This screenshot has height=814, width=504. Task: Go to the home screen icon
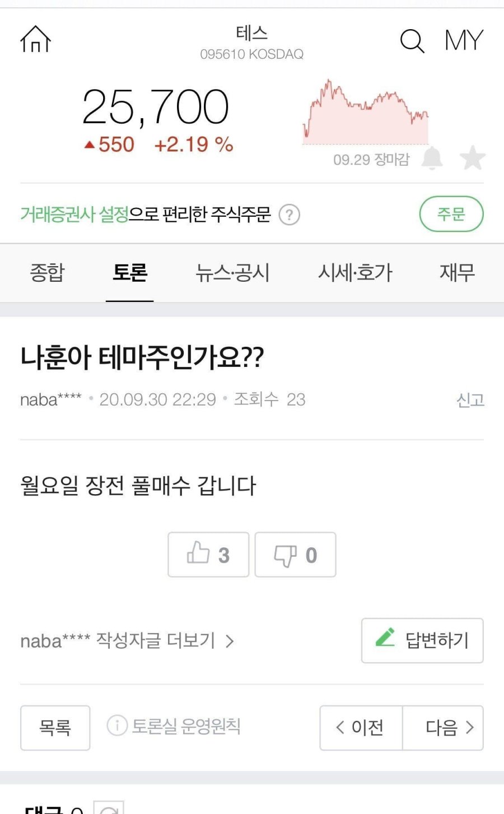(36, 40)
